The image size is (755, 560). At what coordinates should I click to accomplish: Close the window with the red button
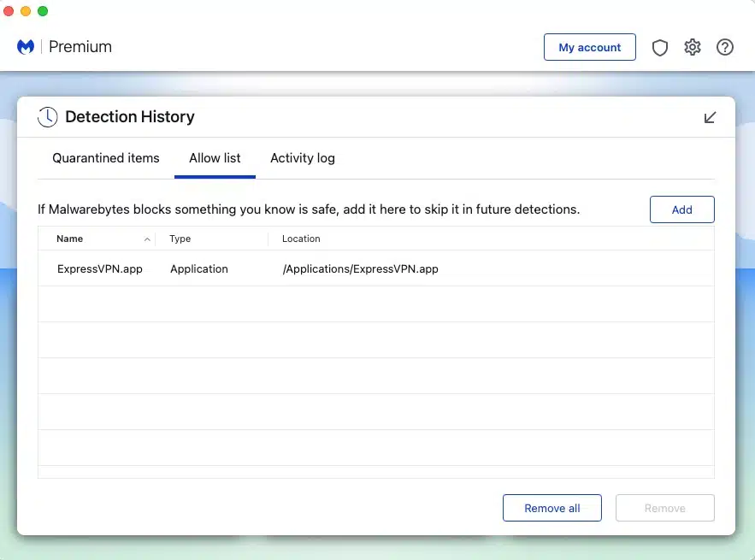coord(9,11)
